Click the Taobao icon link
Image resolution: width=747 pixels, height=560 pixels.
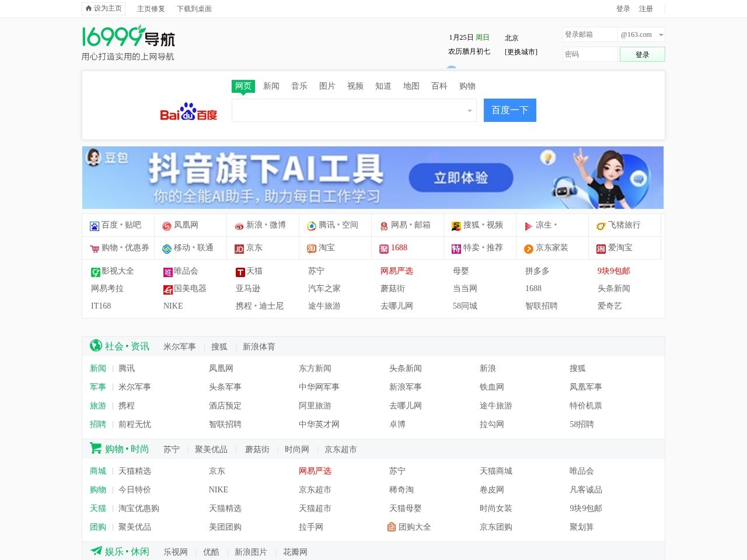pyautogui.click(x=312, y=249)
